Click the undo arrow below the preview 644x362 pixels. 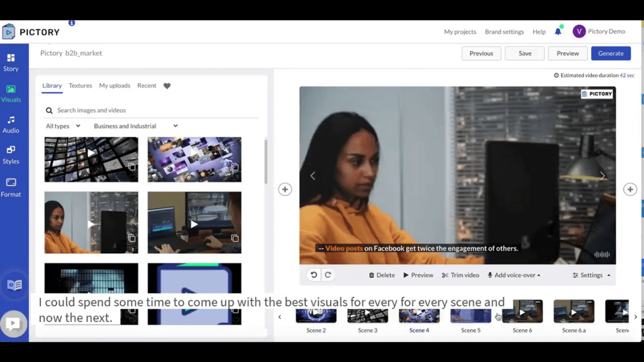pyautogui.click(x=314, y=275)
